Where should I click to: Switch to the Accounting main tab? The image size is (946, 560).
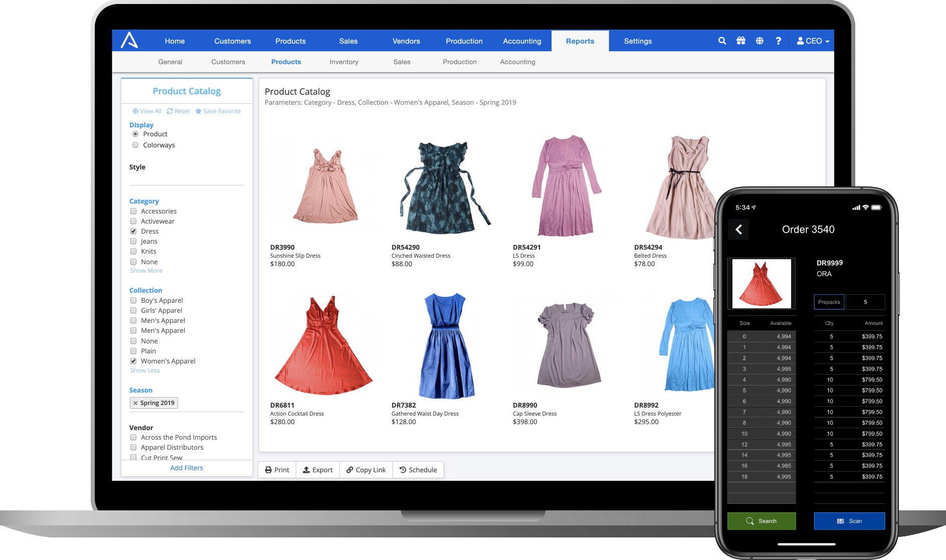point(522,41)
